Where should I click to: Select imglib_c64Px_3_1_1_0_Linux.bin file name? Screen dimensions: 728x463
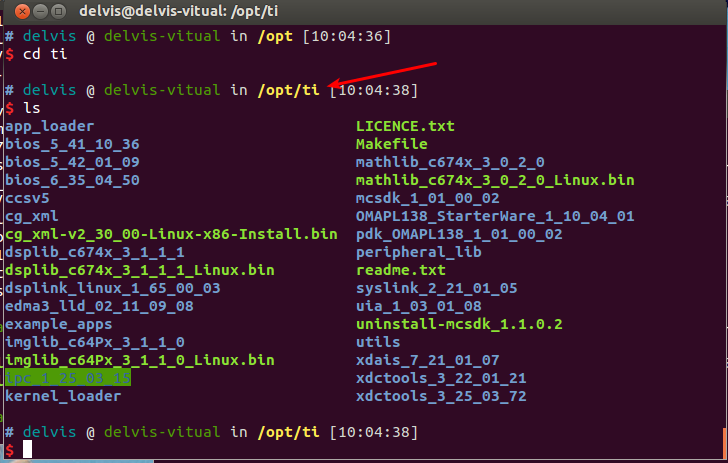click(140, 361)
